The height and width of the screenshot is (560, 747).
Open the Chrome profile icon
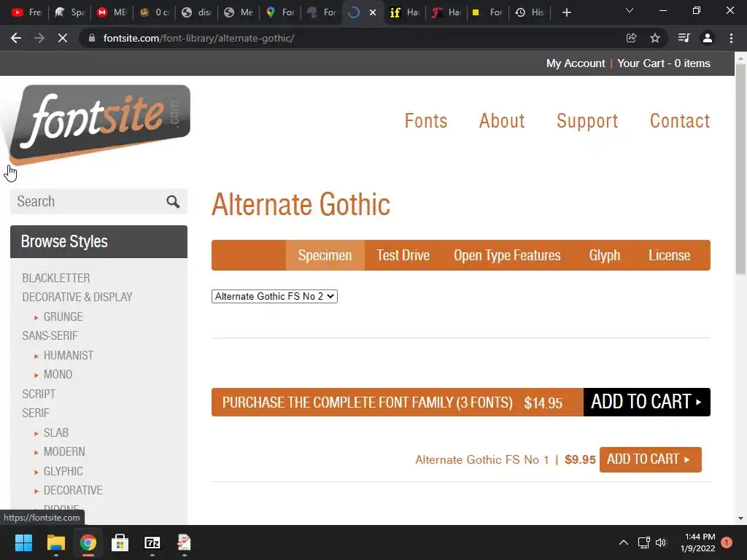[708, 38]
